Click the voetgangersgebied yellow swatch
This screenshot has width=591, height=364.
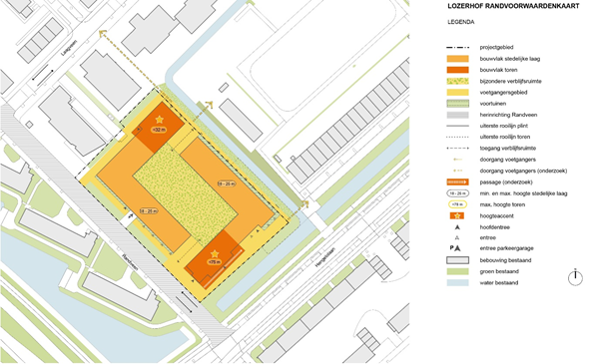457,92
